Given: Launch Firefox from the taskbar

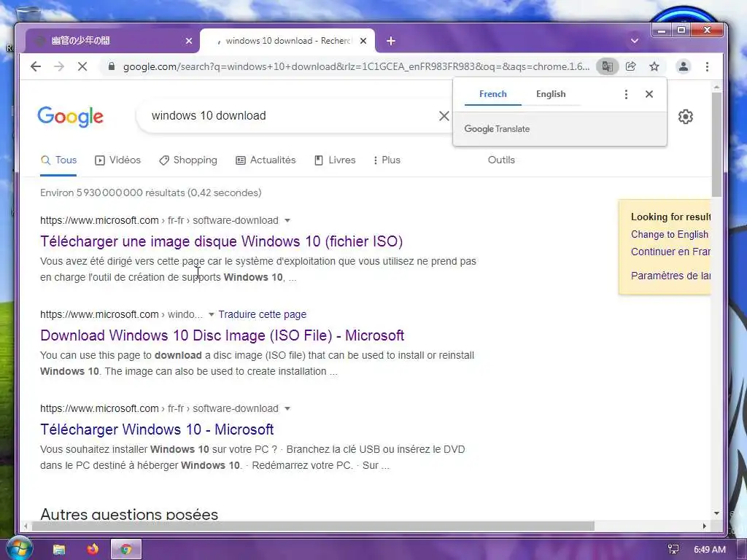Looking at the screenshot, I should 93,550.
